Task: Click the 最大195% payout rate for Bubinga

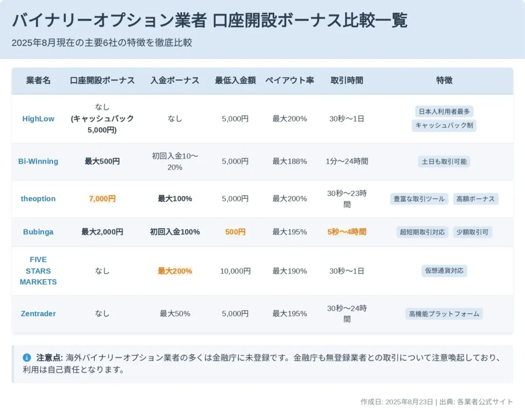Action: (290, 232)
